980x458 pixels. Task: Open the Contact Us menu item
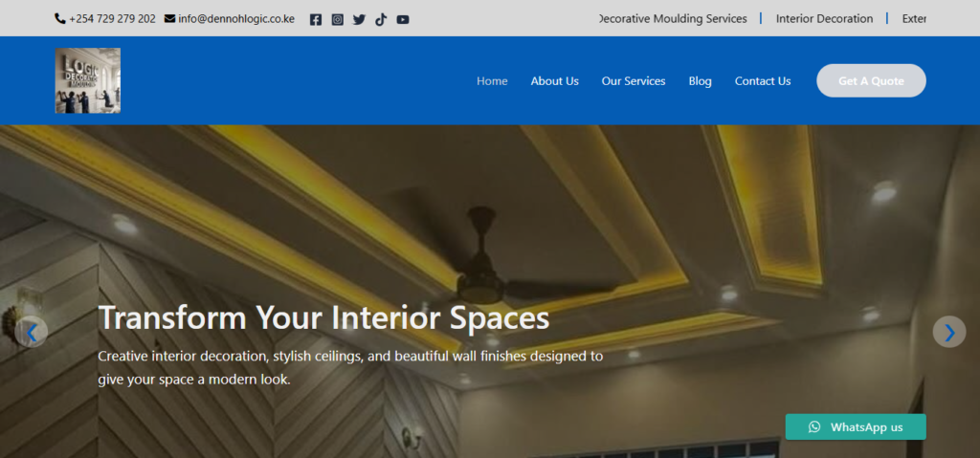[763, 80]
